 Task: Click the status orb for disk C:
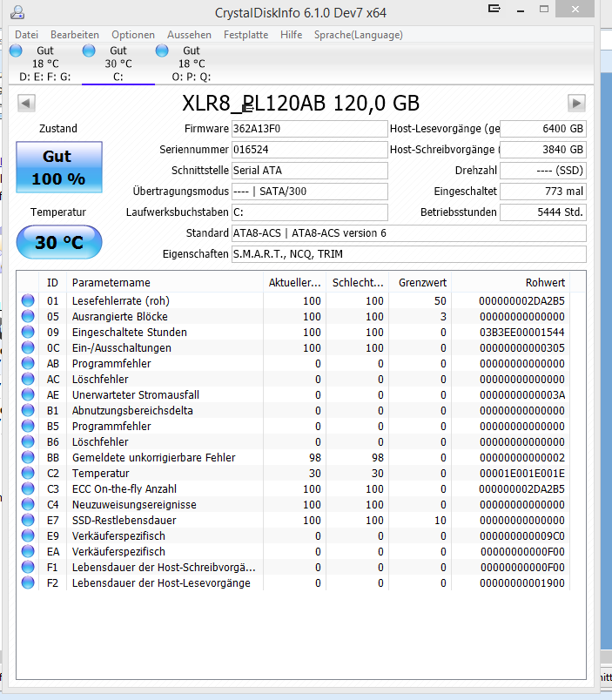tap(89, 50)
